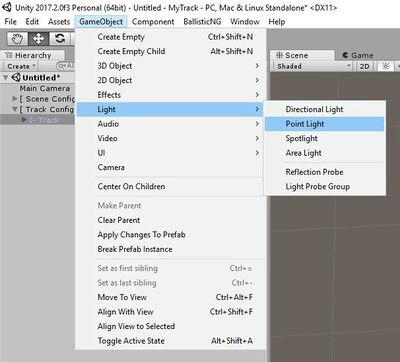Choose Camera from GameObject menu
This screenshot has height=362, width=400.
[x=171, y=167]
